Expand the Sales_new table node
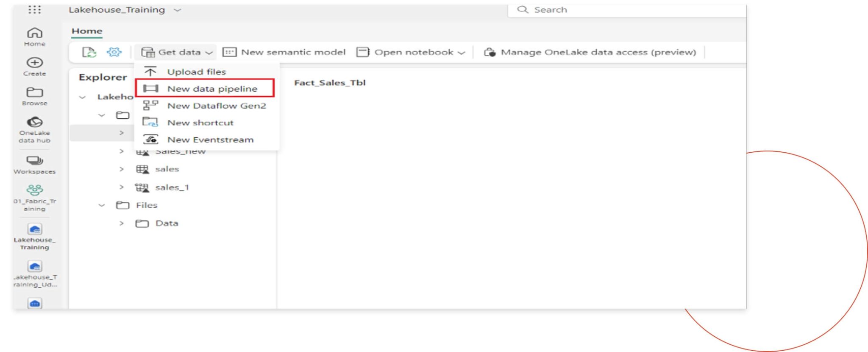The width and height of the screenshot is (868, 352). tap(122, 151)
